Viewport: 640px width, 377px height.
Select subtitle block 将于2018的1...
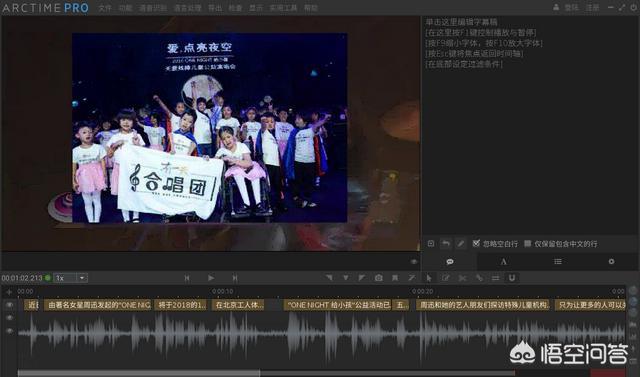tap(181, 305)
